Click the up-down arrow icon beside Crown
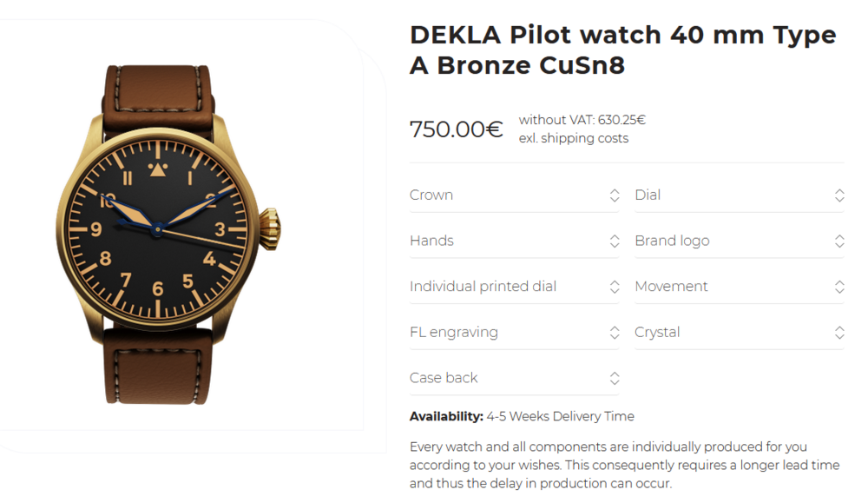The image size is (868, 503). (615, 195)
